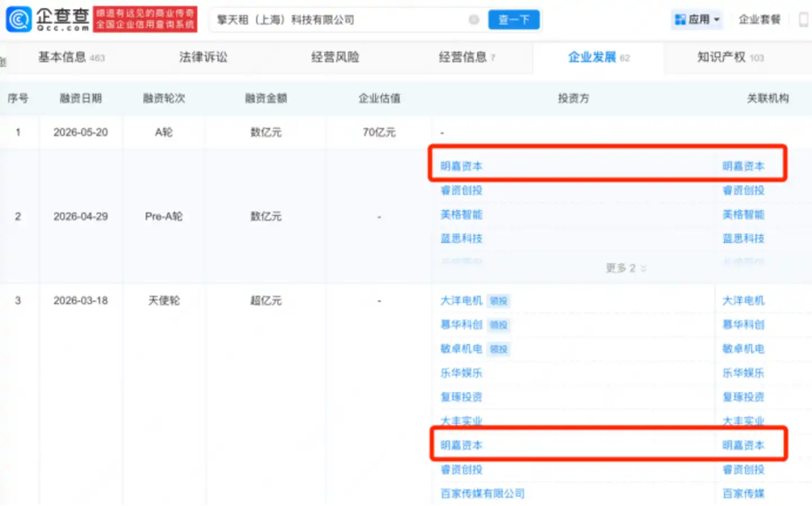
Task: Open related institution 大洋电机 in 关联机构 column
Action: [743, 301]
